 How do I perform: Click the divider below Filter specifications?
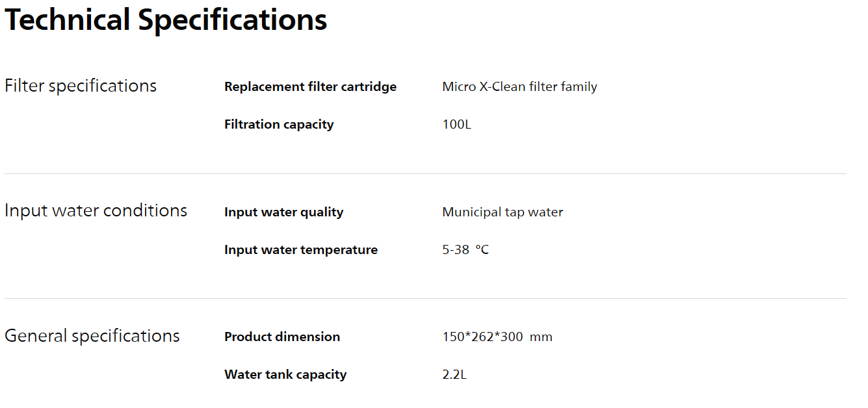425,173
